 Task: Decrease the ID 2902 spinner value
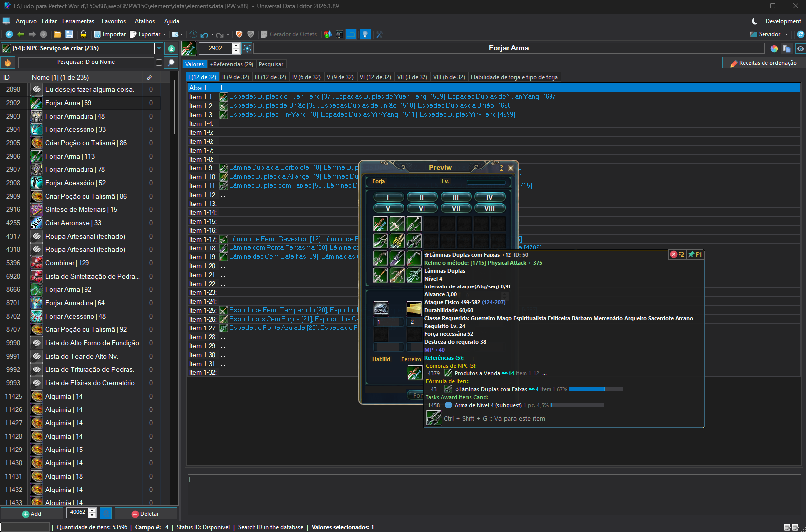(236, 51)
